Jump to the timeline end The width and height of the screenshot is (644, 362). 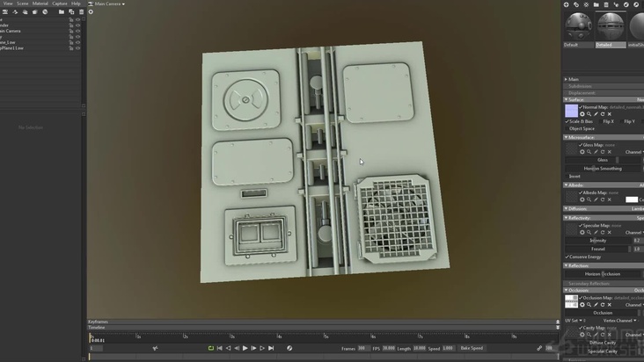271,348
